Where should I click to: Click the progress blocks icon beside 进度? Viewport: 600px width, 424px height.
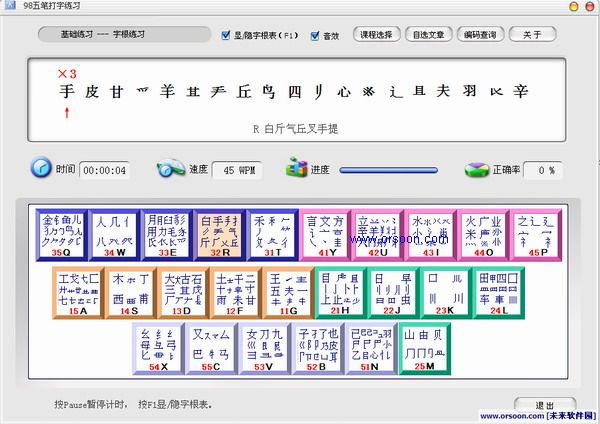296,168
